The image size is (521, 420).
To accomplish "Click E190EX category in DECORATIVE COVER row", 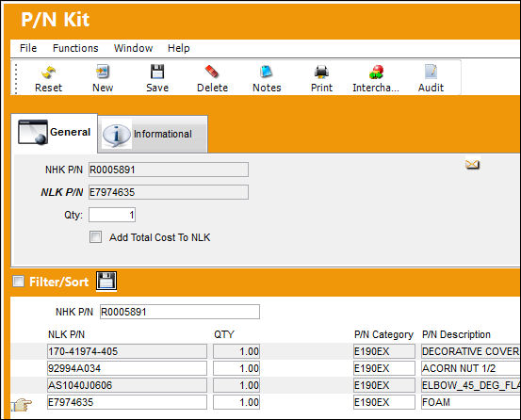I will [x=384, y=351].
